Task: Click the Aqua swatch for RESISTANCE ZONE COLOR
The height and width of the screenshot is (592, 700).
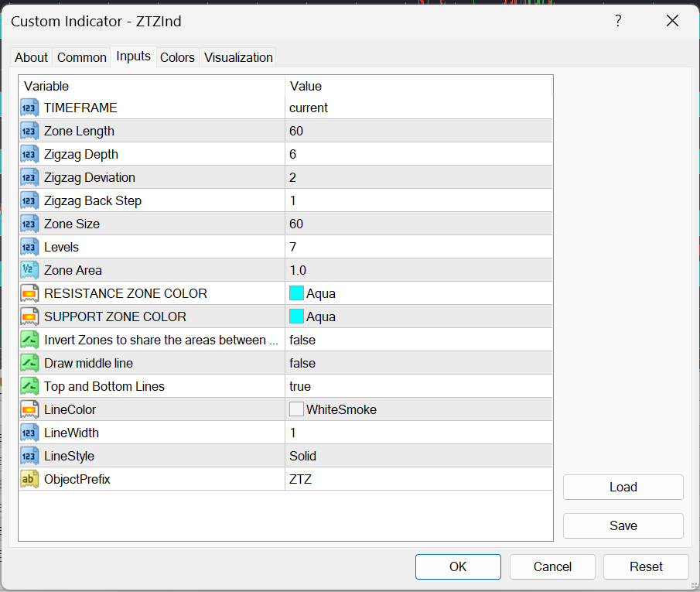Action: [x=296, y=293]
